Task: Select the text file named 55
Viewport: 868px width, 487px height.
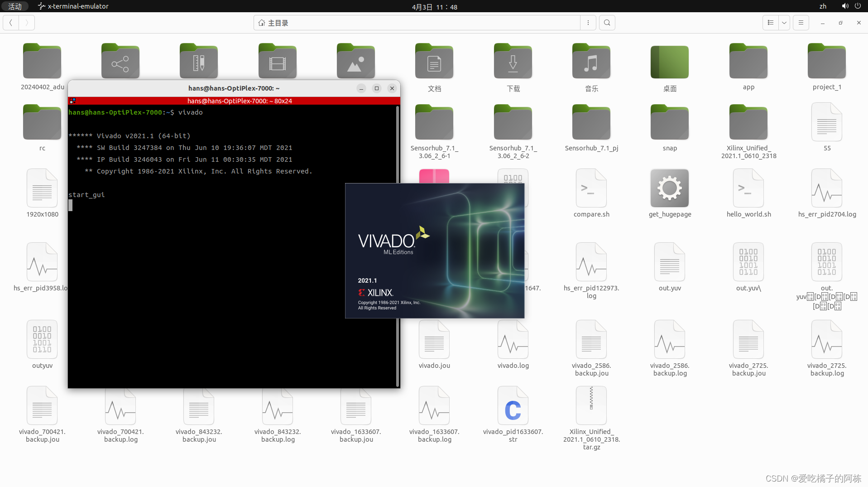Action: pyautogui.click(x=826, y=122)
